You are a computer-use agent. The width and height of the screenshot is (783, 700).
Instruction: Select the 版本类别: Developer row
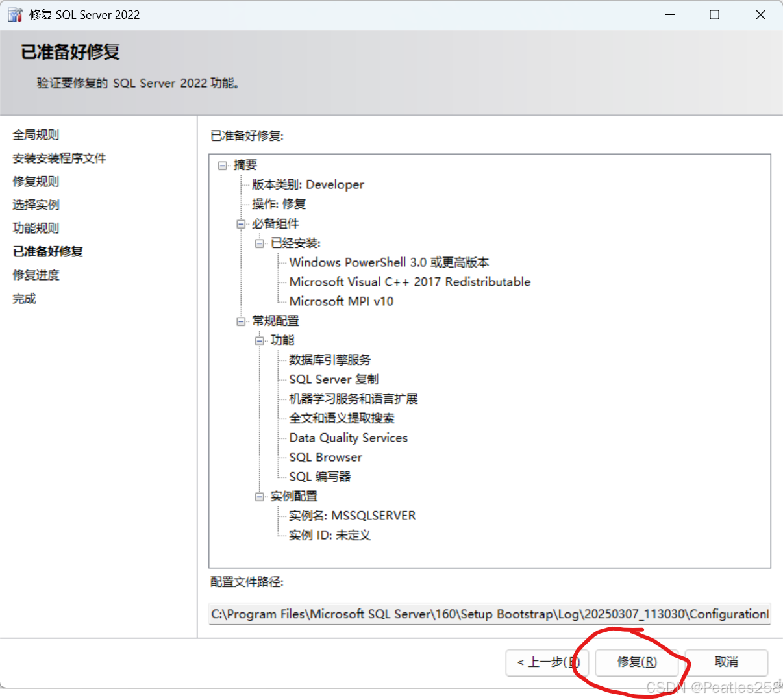point(308,185)
